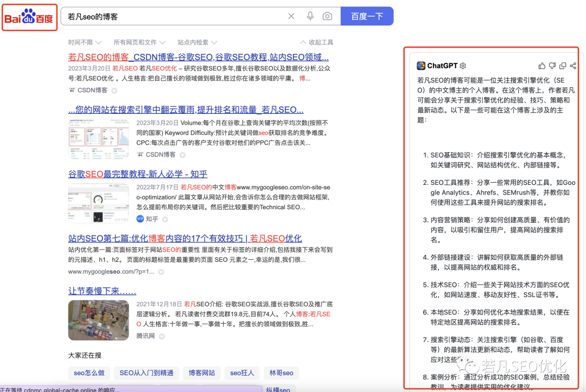Viewport: 586px width, 392px height.
Task: Click the Baidu logo
Action: tap(29, 18)
